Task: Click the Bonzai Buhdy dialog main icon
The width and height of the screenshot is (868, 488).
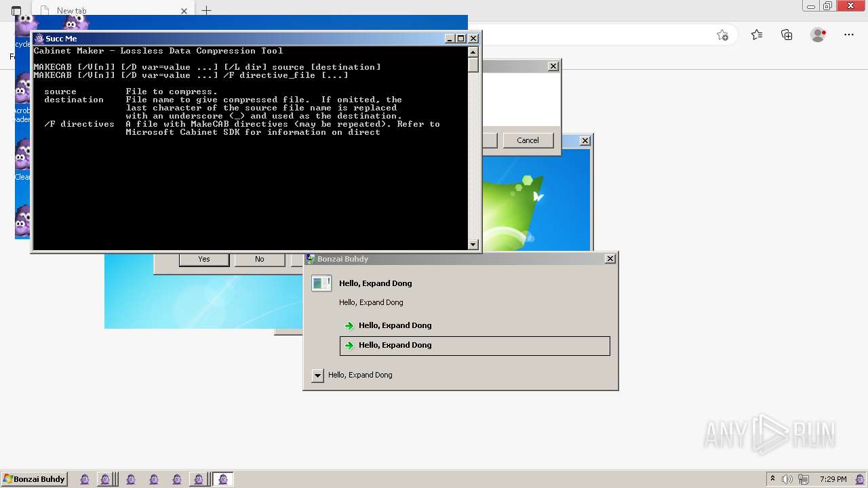Action: 321,283
